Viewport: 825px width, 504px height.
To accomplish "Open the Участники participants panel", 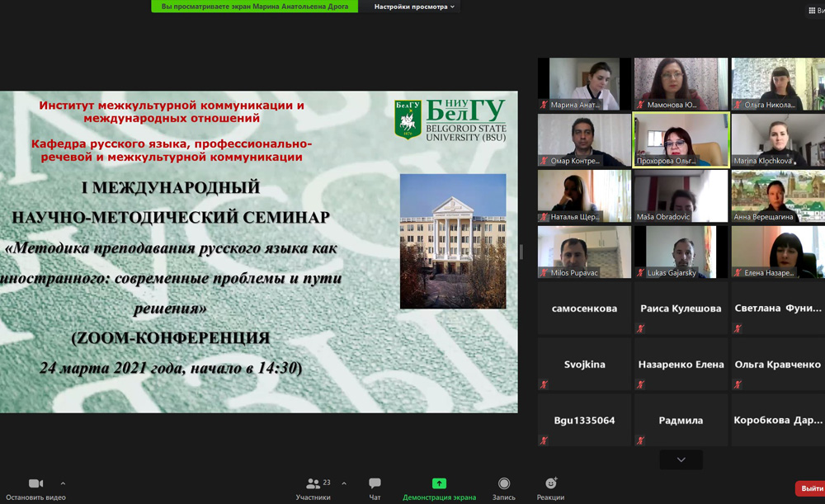I will pos(313,484).
